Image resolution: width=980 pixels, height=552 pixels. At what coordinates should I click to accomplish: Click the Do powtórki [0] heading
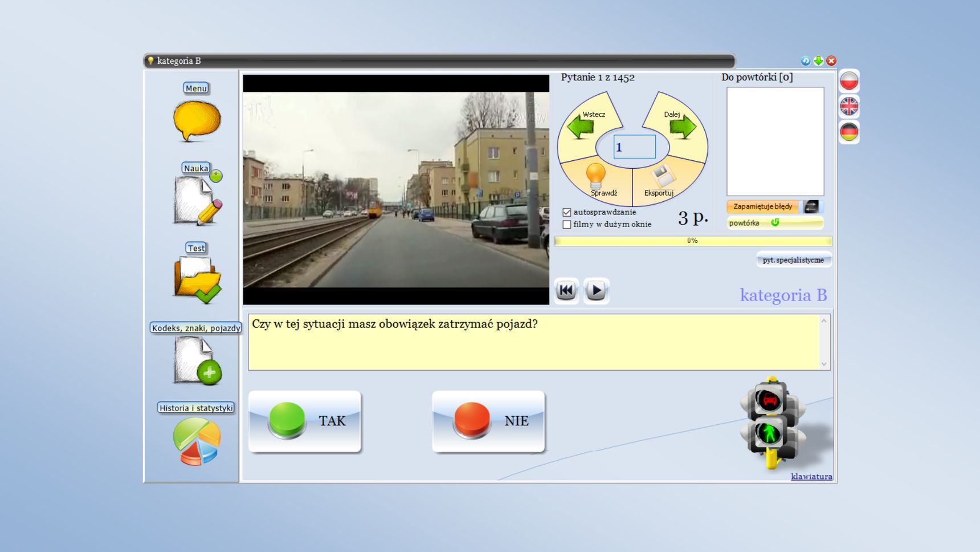(757, 78)
